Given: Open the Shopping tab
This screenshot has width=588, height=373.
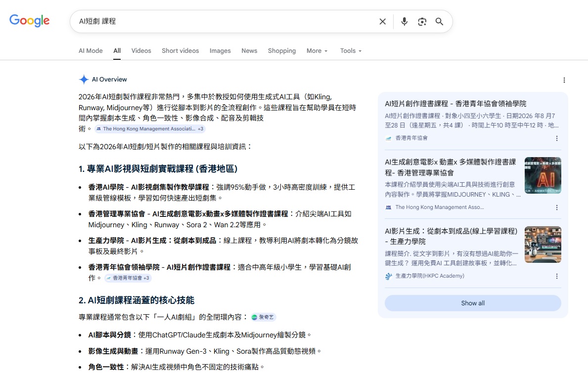Looking at the screenshot, I should pyautogui.click(x=281, y=50).
